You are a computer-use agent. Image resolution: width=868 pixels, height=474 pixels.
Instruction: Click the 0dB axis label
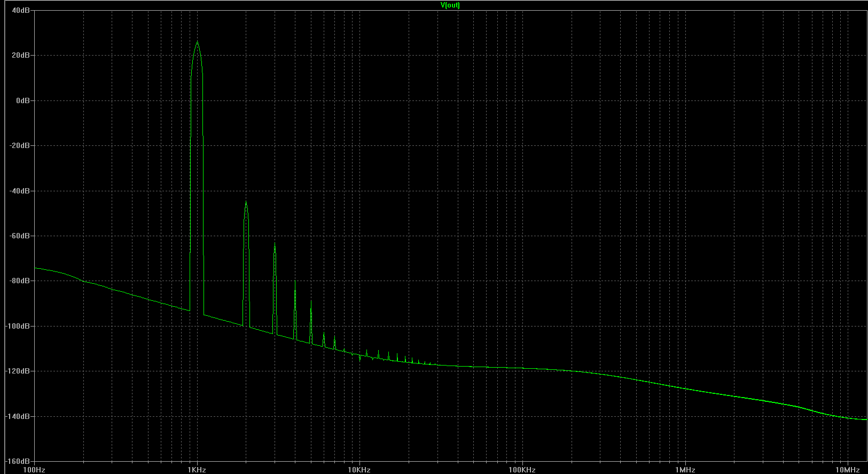22,100
